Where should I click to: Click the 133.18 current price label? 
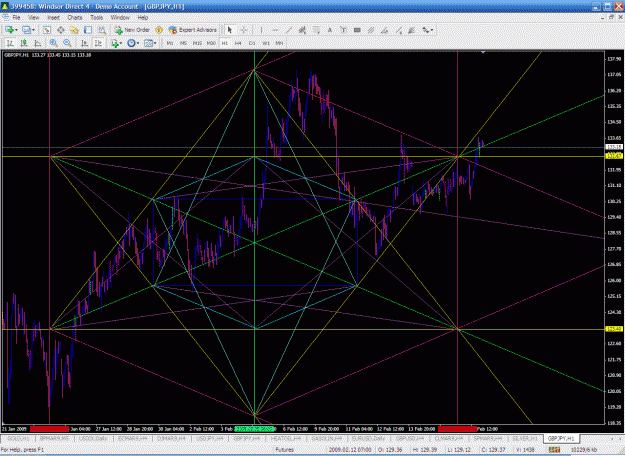point(614,147)
